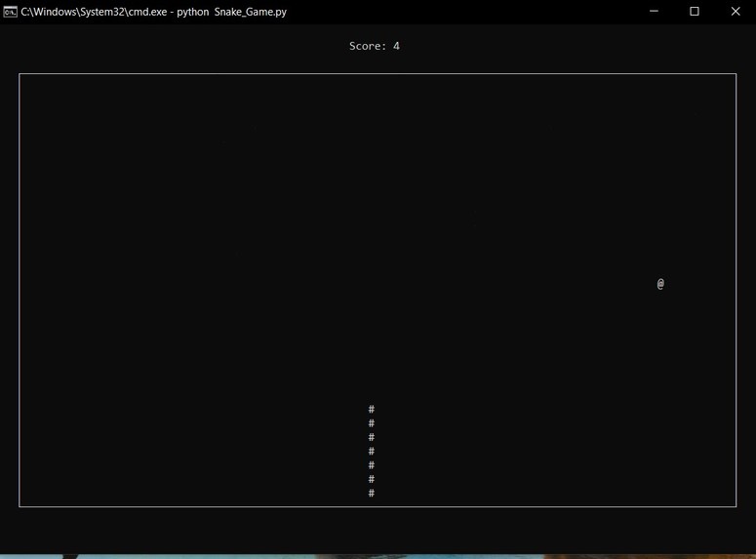Close the cmd.exe window
Screen dimensions: 756x559
[736, 11]
